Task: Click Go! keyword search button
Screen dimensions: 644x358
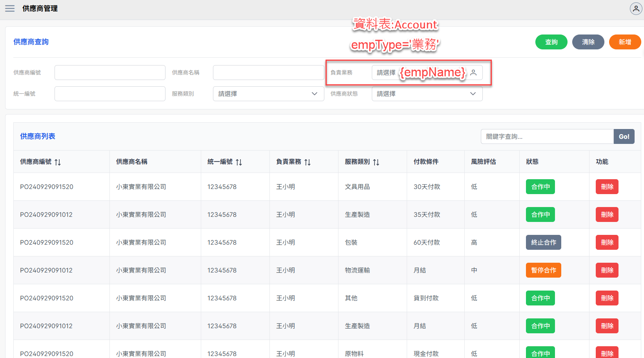Action: (x=624, y=136)
